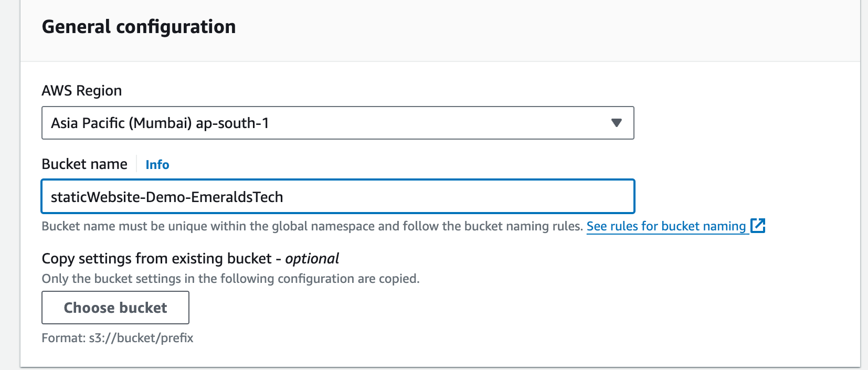
Task: Click the Copy settings from existing bucket label
Action: [x=156, y=259]
